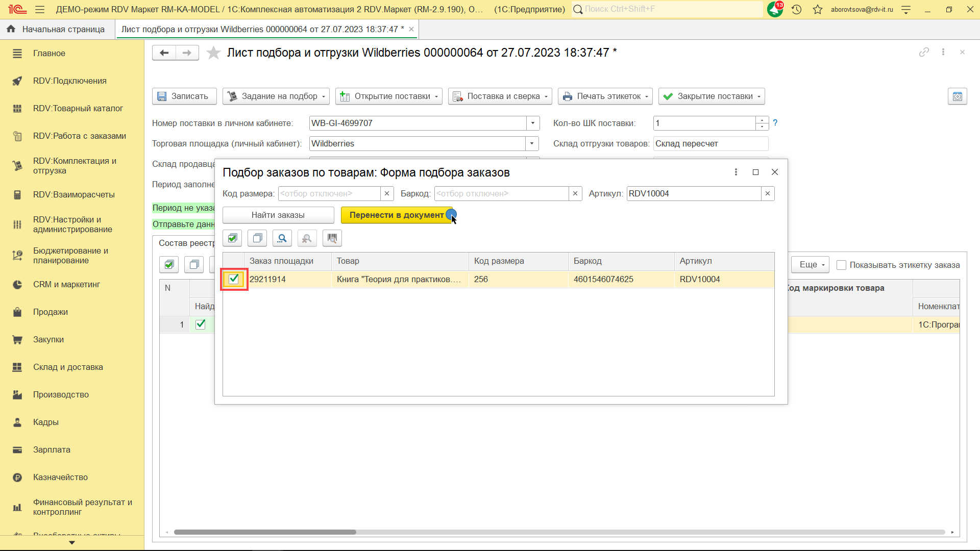The image size is (980, 551).
Task: Enable Показывать этикетку заказа checkbox
Action: click(842, 265)
